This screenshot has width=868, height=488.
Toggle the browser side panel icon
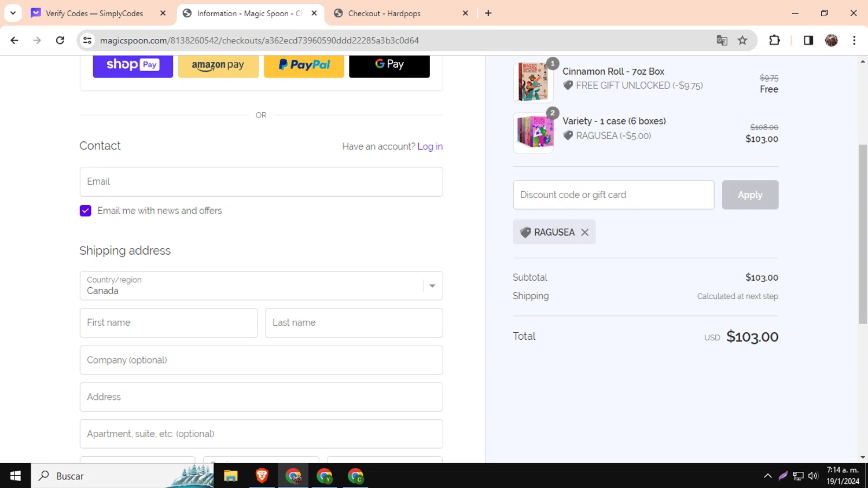808,41
